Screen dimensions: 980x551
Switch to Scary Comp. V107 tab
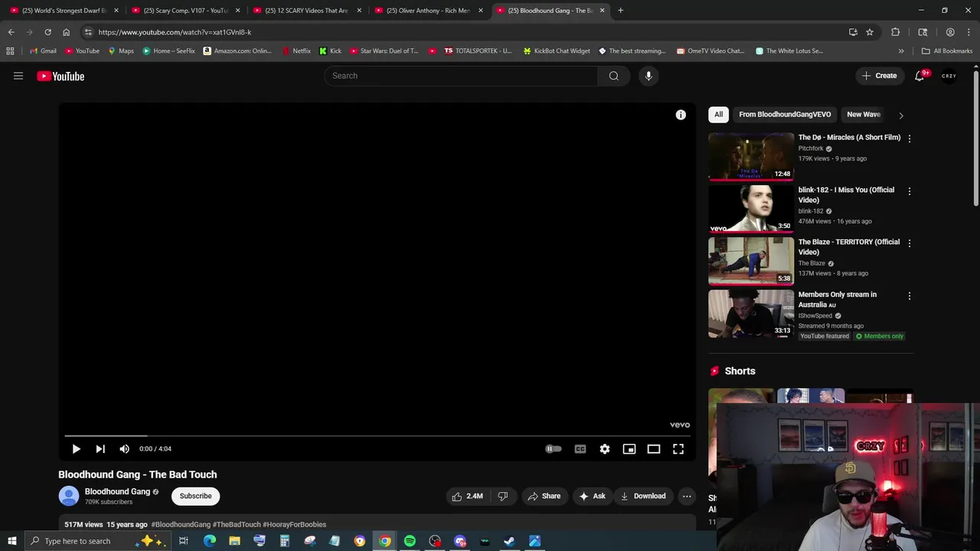185,11
